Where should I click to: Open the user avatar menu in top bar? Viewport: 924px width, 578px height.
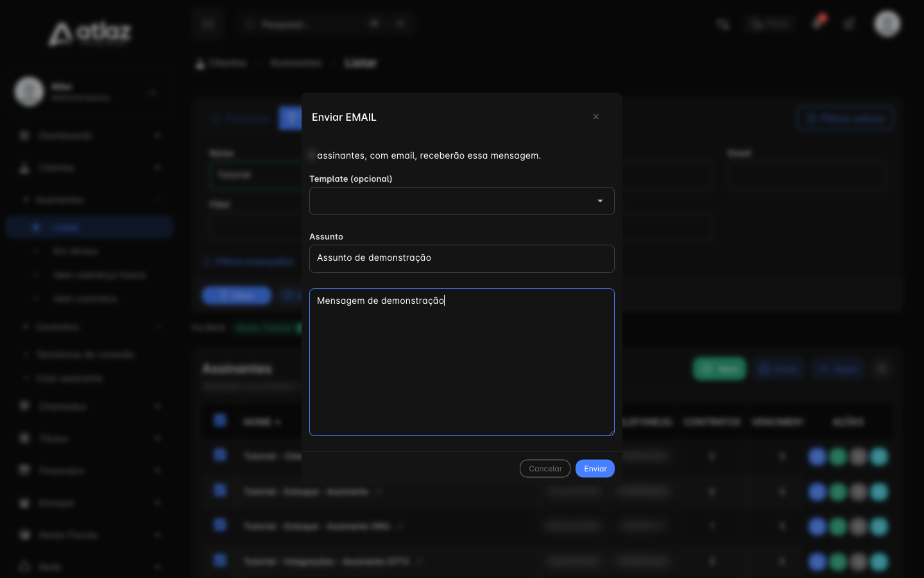click(x=887, y=24)
